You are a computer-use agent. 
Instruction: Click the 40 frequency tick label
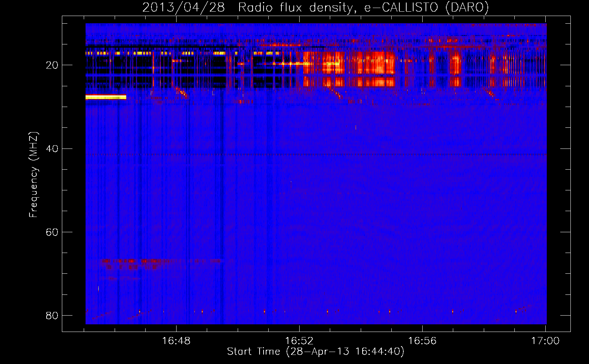pyautogui.click(x=52, y=149)
